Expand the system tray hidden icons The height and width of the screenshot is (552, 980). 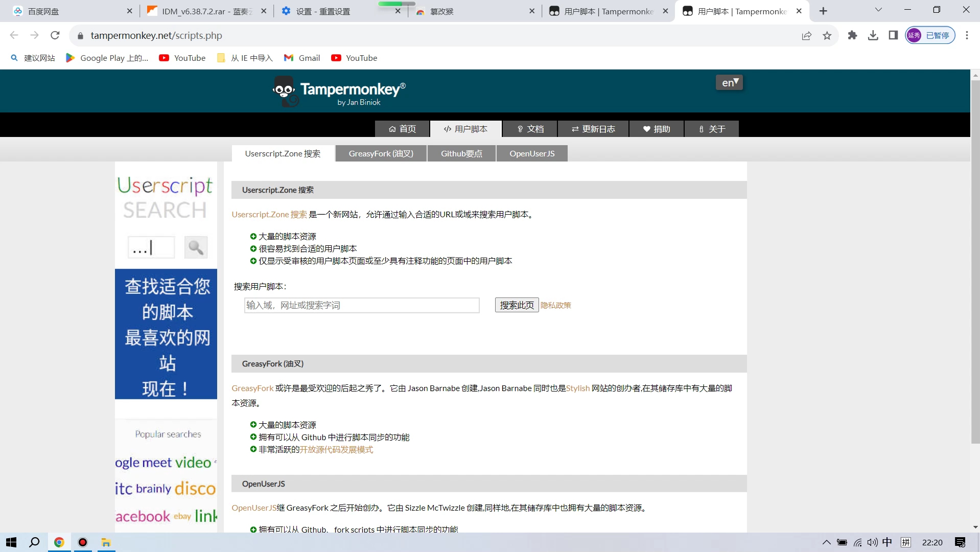(826, 542)
